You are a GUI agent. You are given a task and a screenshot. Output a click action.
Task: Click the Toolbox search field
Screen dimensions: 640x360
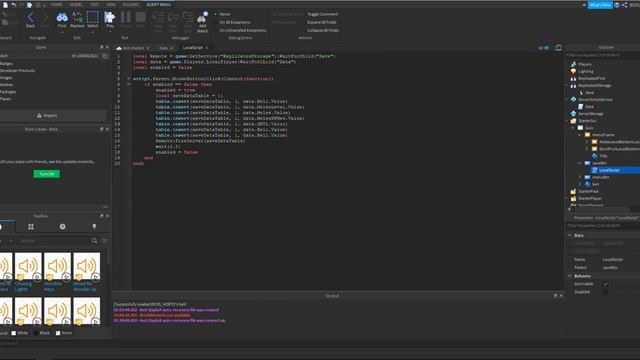(x=53, y=241)
